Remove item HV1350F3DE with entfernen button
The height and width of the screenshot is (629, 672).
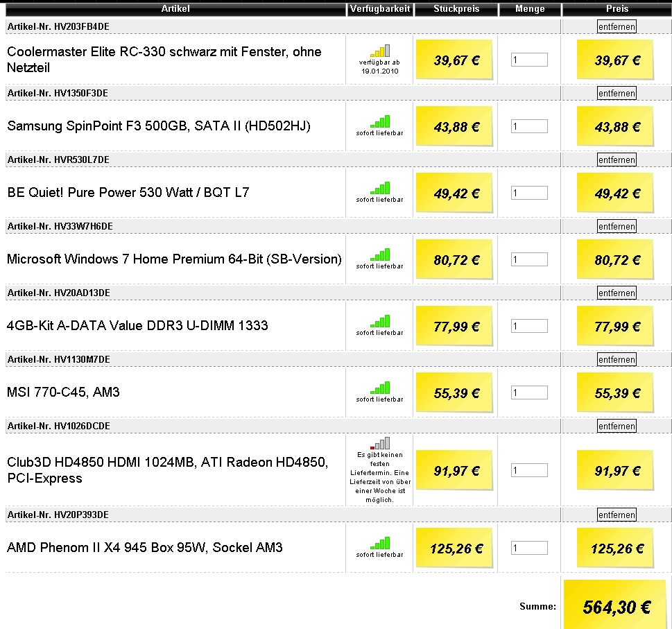[x=617, y=93]
